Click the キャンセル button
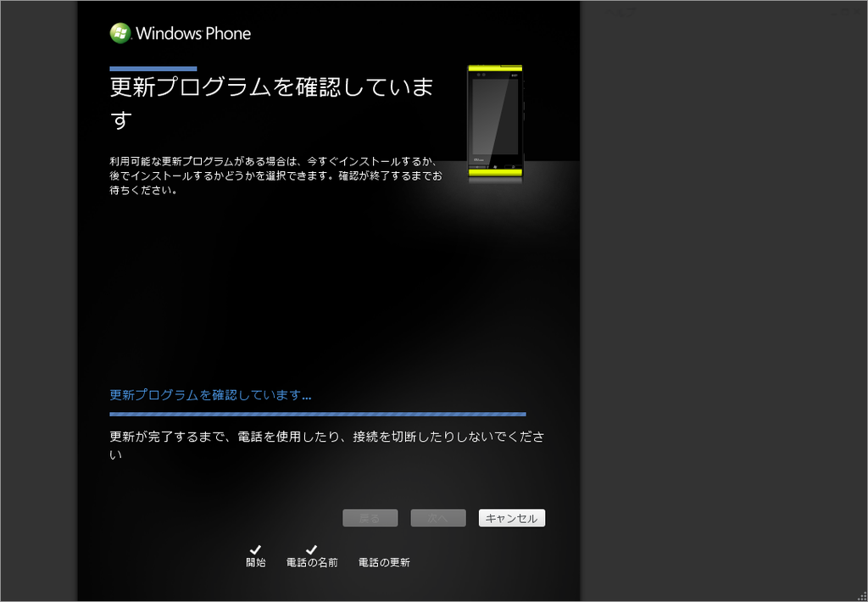 (x=511, y=518)
